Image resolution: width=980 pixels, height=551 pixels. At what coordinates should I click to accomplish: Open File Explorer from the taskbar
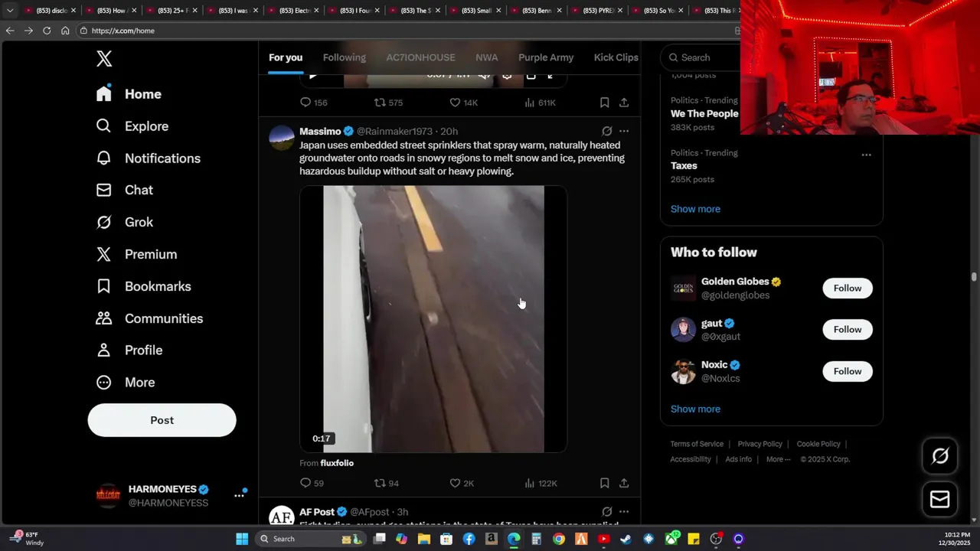point(424,539)
